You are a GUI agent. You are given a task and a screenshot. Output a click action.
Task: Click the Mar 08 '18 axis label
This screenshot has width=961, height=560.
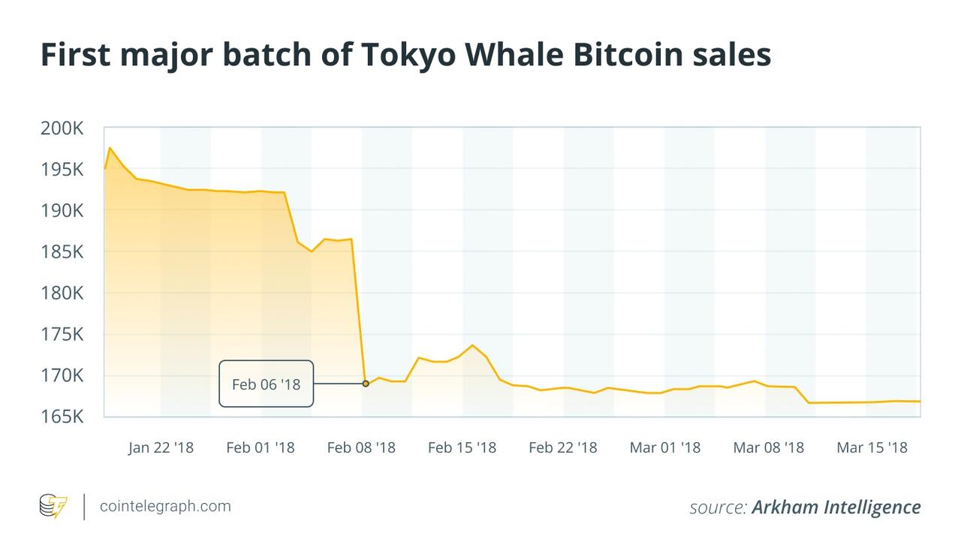click(x=768, y=448)
